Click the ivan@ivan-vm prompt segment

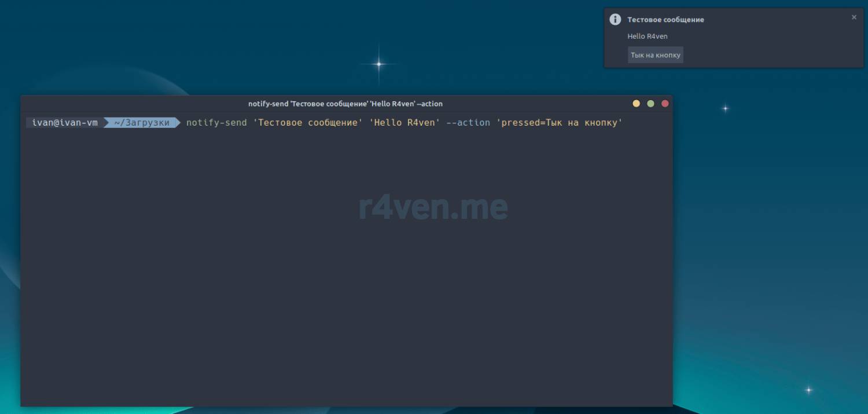(x=65, y=123)
